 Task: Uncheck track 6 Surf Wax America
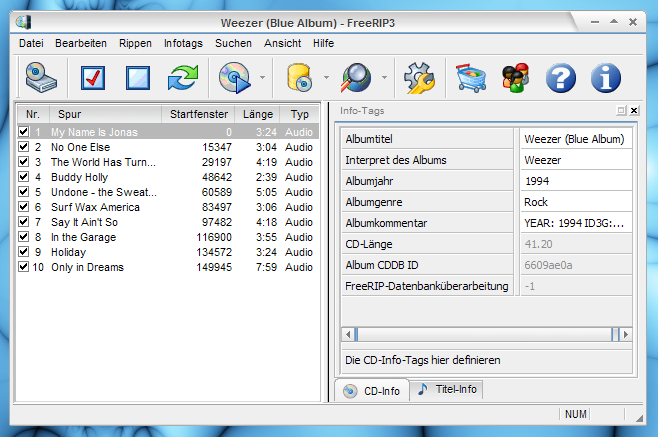(x=24, y=207)
